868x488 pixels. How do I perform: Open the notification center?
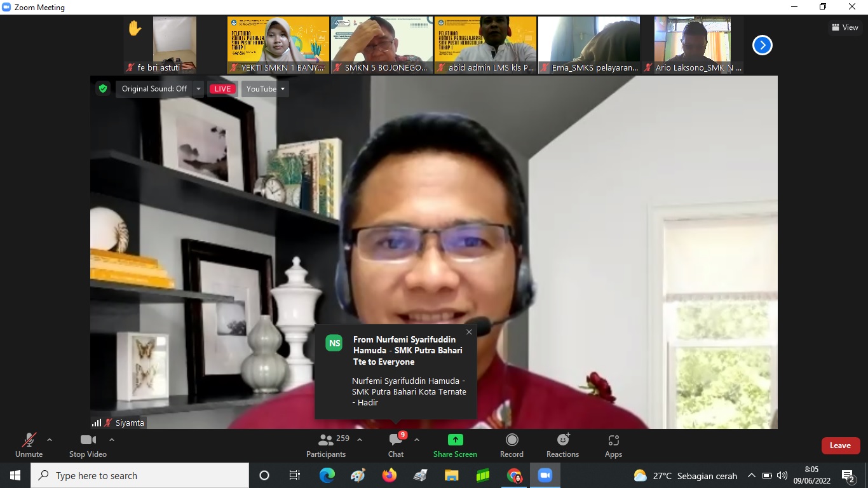(848, 475)
